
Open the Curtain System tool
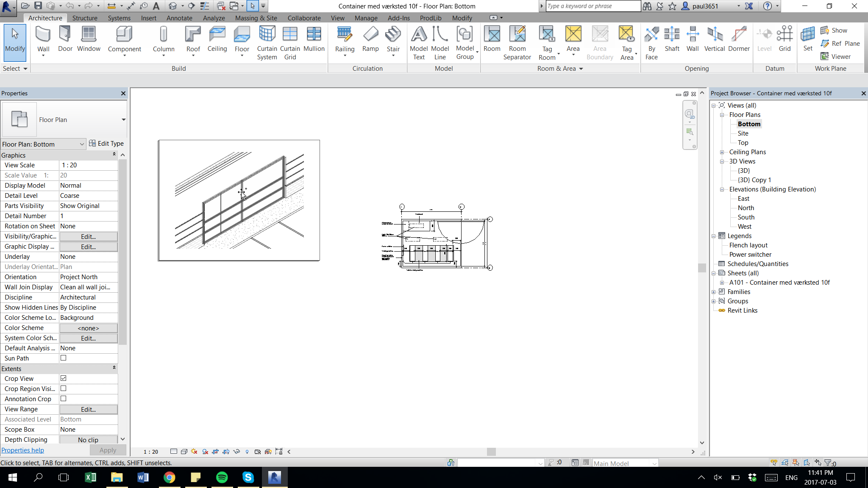(x=267, y=40)
